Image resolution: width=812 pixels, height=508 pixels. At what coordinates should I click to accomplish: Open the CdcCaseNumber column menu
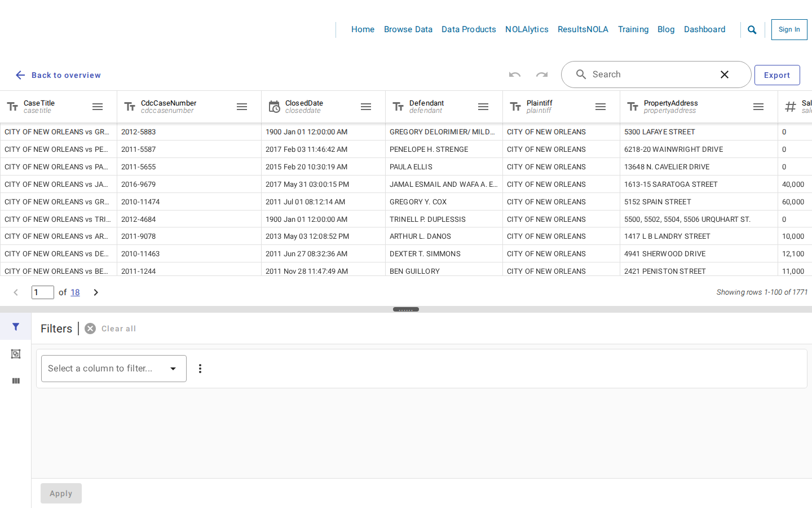[242, 107]
